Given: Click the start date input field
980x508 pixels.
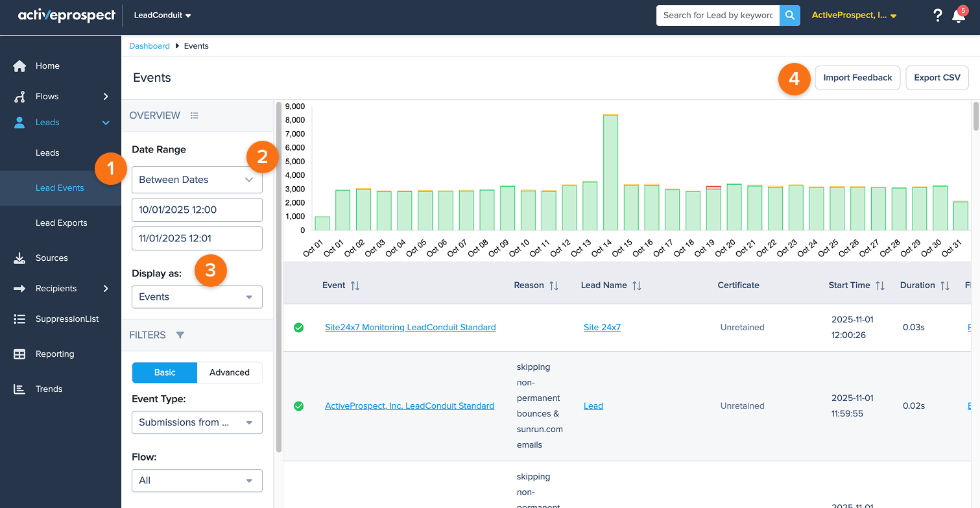Looking at the screenshot, I should click(x=197, y=210).
